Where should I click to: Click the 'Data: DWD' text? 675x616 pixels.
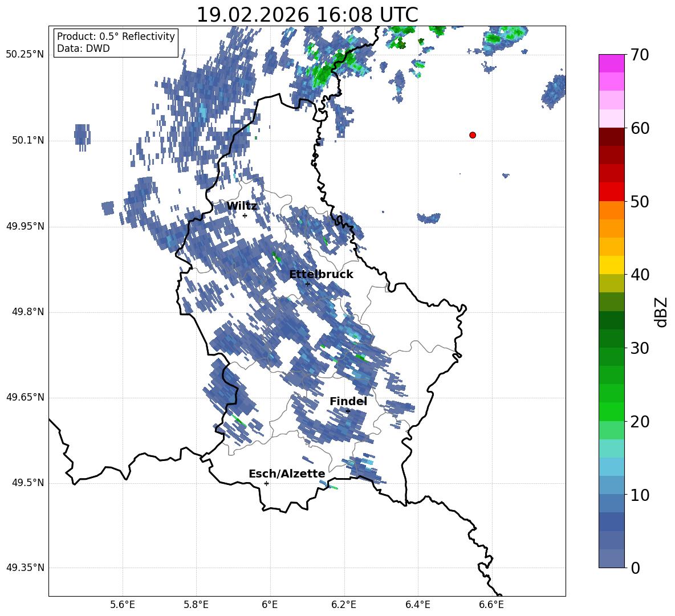(83, 48)
